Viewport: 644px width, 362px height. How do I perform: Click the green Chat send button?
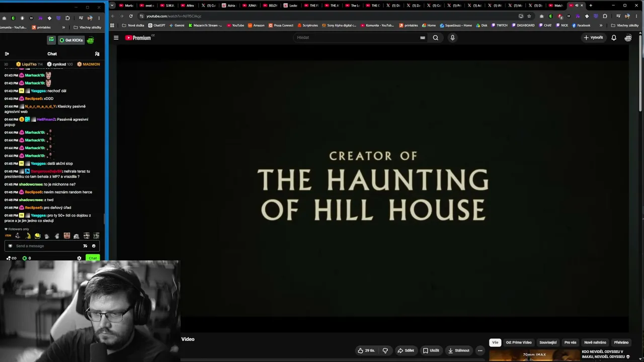coord(93,258)
